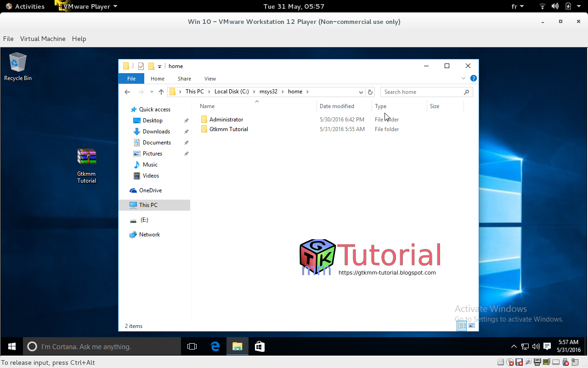Expand the chevron after home in breadcrumb

307,92
